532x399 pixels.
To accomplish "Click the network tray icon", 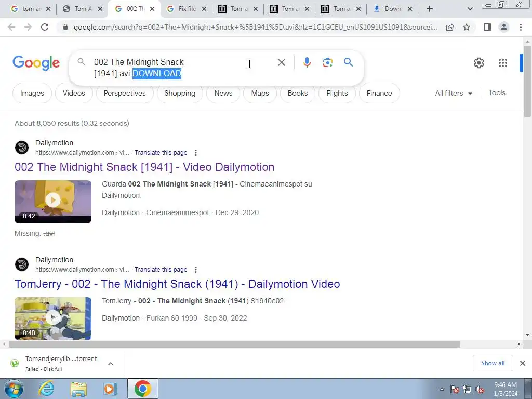I will (467, 390).
